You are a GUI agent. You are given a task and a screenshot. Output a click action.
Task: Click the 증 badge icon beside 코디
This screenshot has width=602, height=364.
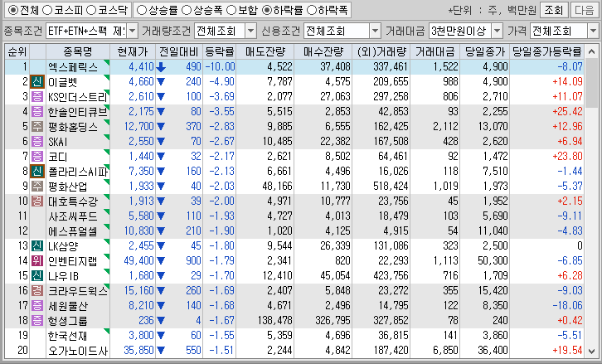(37, 156)
